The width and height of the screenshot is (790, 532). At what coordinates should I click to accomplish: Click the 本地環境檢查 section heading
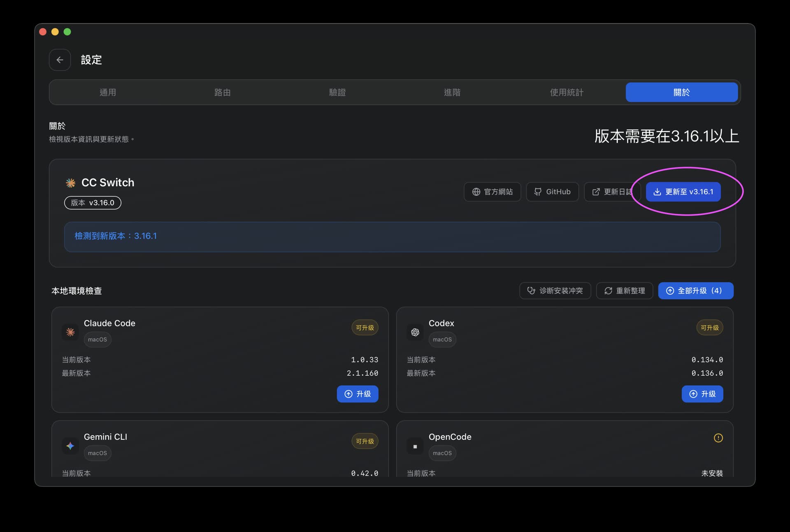coord(77,291)
